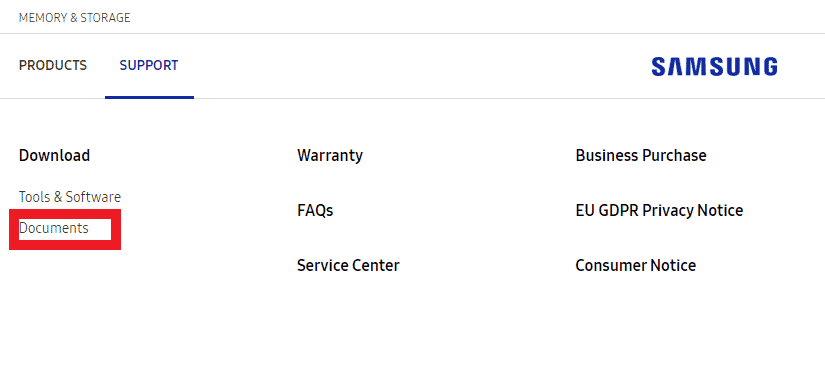This screenshot has width=825, height=370.
Task: Click the Memory & Storage breadcrumb
Action: 75,18
